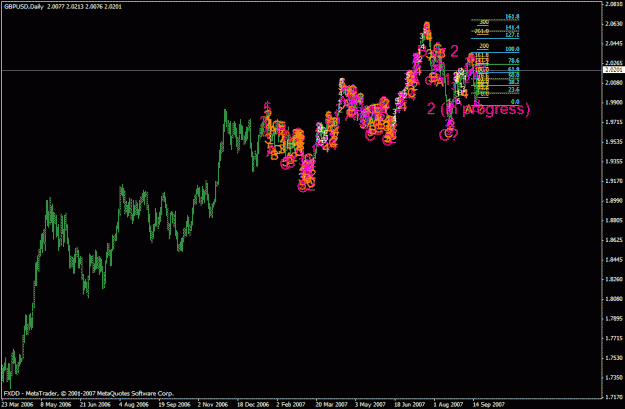Click the 1.8805 price axis label
This screenshot has height=409, width=625.
pyautogui.click(x=614, y=220)
